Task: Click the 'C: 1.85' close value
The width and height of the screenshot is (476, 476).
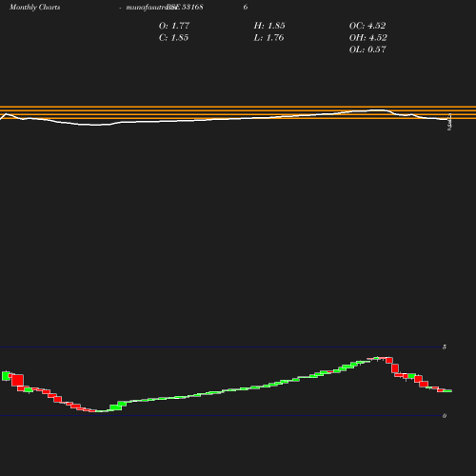Action: [173, 38]
